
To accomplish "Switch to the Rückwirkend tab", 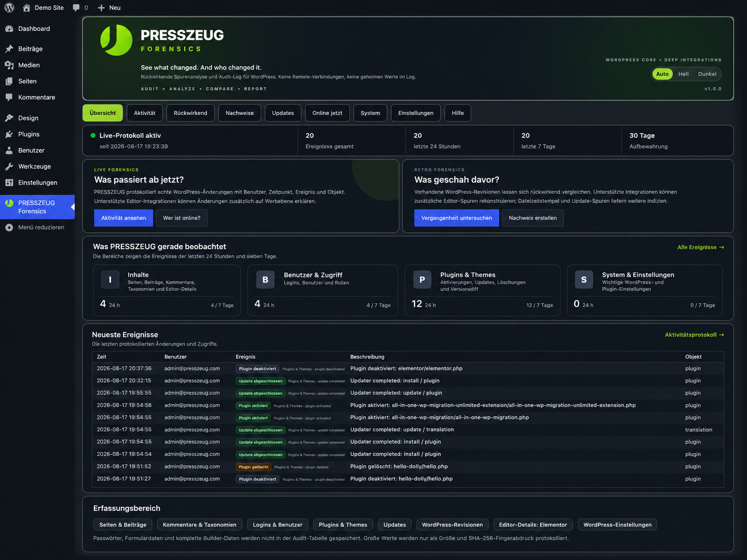I will click(x=190, y=113).
